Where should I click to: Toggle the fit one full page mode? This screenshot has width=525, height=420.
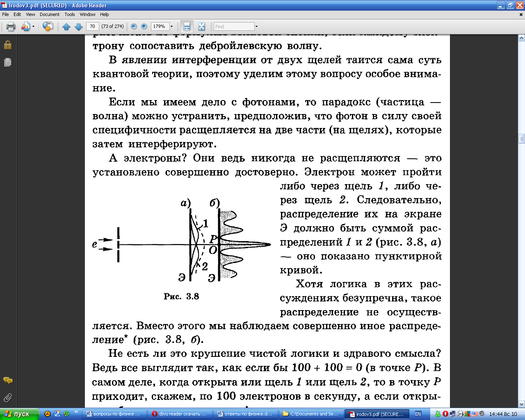coord(201,27)
